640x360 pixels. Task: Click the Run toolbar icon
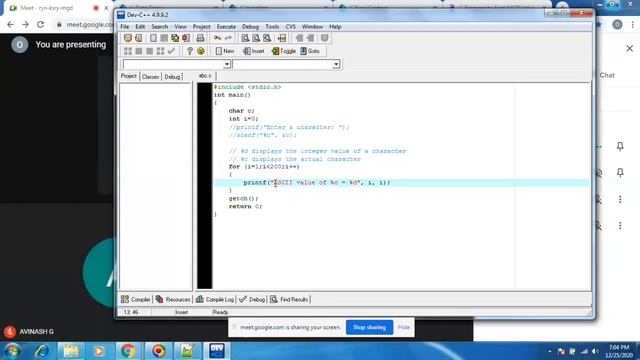[139, 51]
